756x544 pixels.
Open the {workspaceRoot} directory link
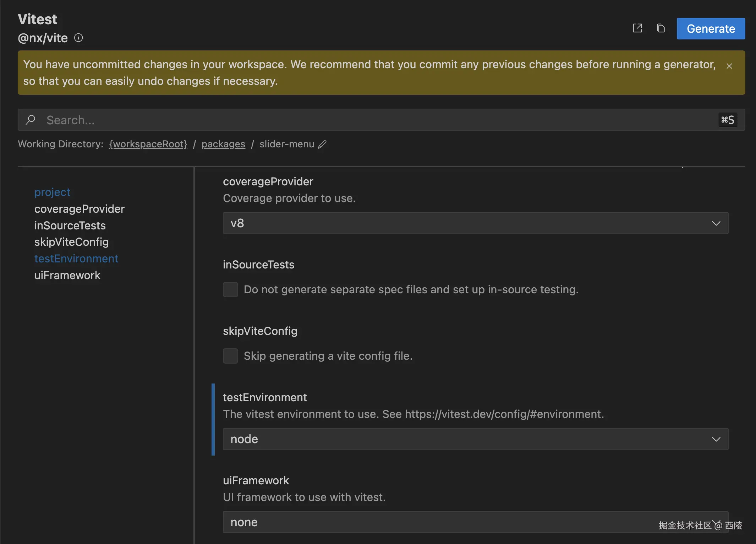pyautogui.click(x=148, y=144)
